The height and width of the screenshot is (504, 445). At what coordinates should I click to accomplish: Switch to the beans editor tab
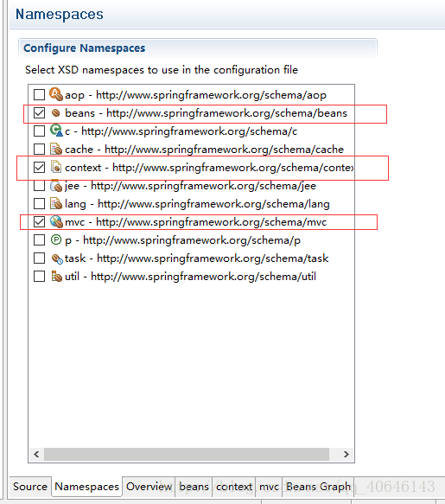(194, 487)
